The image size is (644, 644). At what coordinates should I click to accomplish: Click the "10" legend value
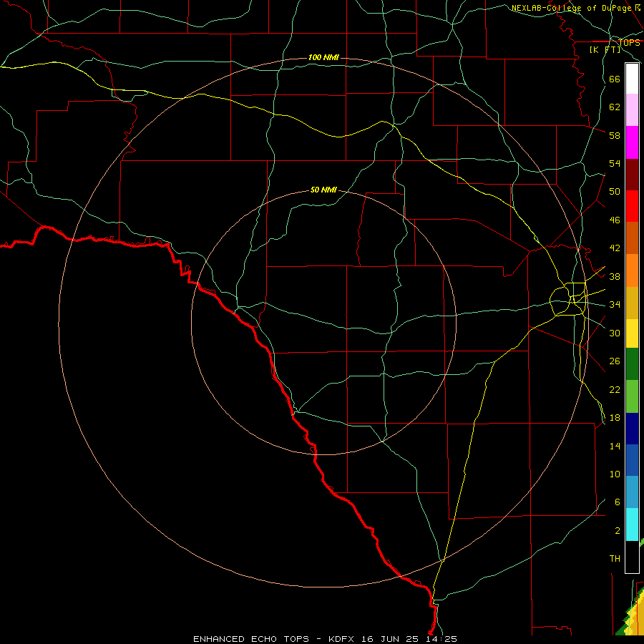(x=615, y=474)
